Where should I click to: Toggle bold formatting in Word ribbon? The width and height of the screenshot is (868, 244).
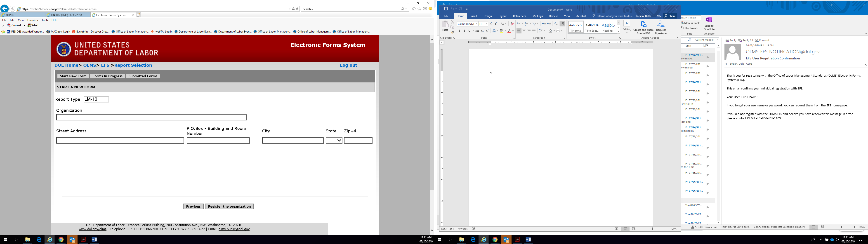point(459,31)
